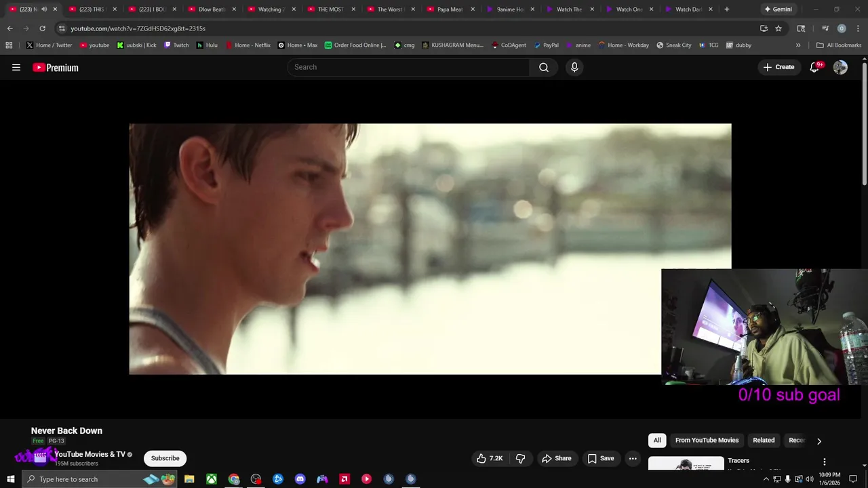
Task: Go to YouTube Premium home logo
Action: coord(56,67)
